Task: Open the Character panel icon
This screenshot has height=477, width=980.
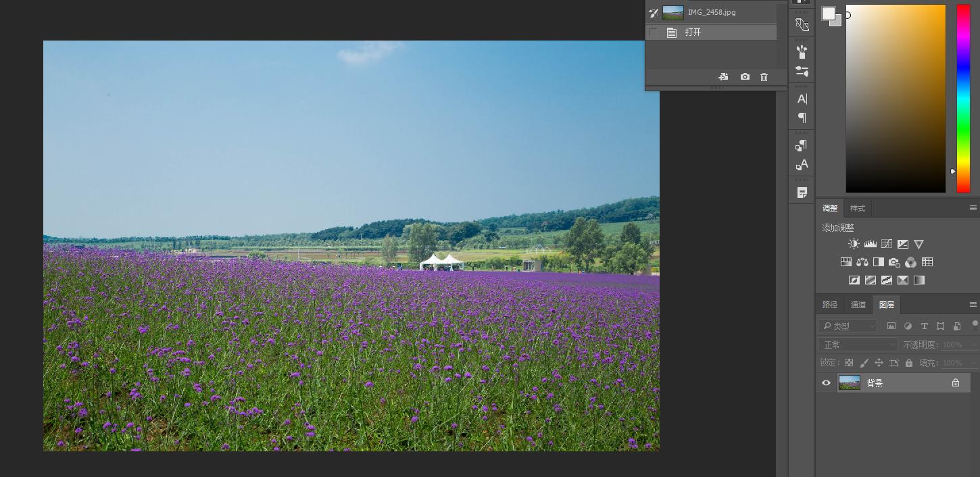Action: [802, 99]
